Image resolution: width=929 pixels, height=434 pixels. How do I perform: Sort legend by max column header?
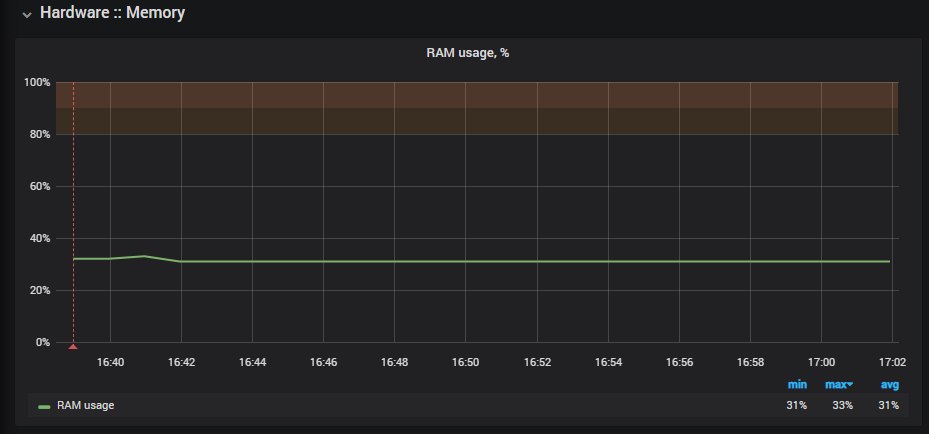coord(839,385)
